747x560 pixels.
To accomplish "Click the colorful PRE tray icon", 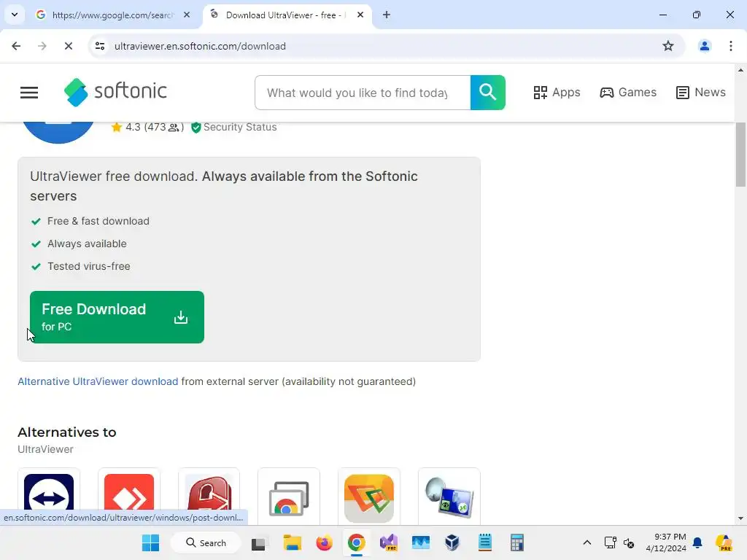I will (x=724, y=542).
